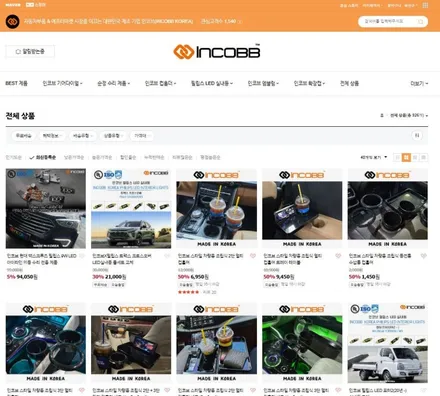
Task: Select the highlighted orange grid view icon
Action: 406,157
